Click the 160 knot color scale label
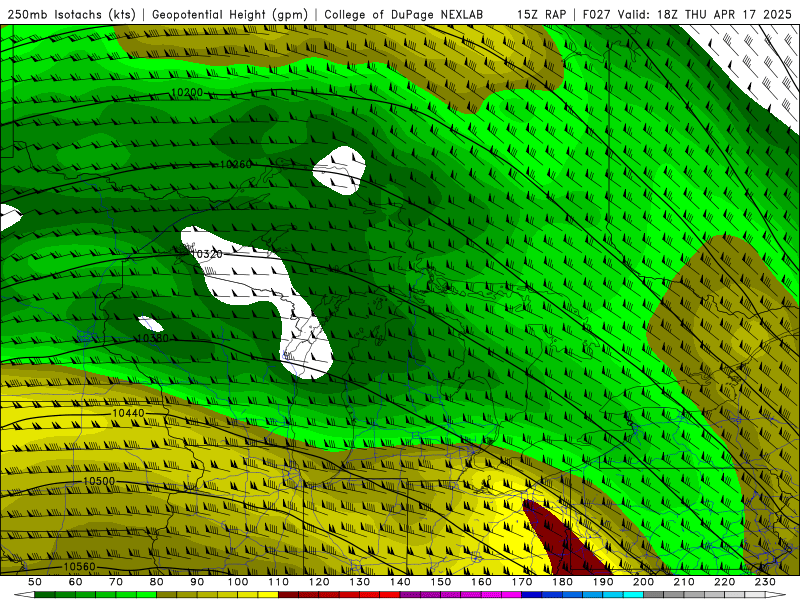 [482, 582]
